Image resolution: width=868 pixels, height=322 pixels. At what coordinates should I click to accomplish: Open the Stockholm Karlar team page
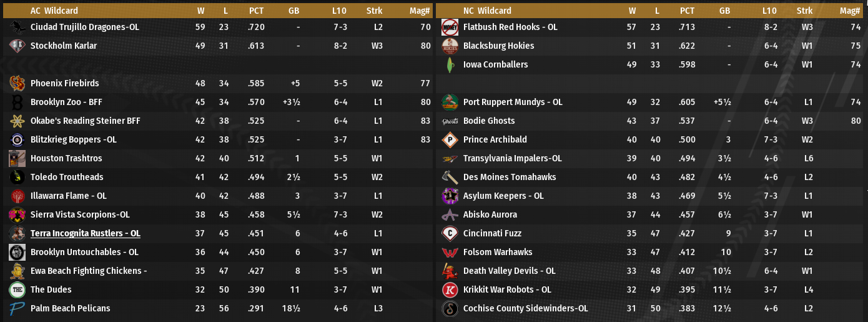tap(64, 46)
